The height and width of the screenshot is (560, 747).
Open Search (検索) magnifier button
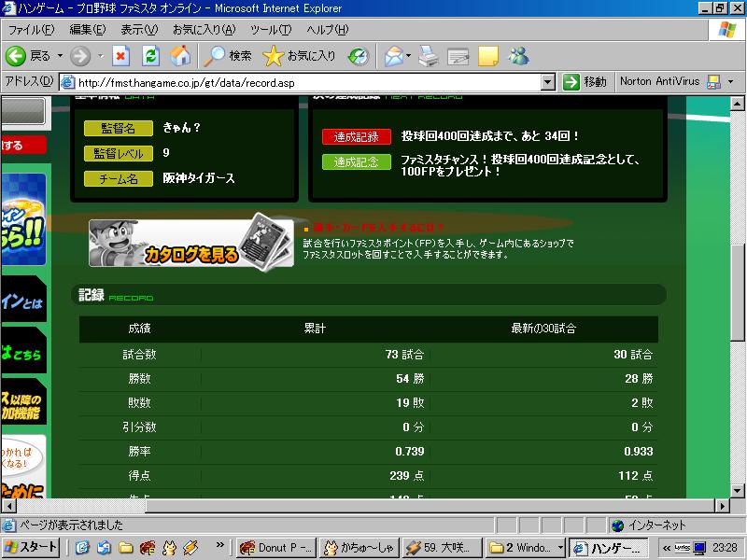tap(227, 56)
